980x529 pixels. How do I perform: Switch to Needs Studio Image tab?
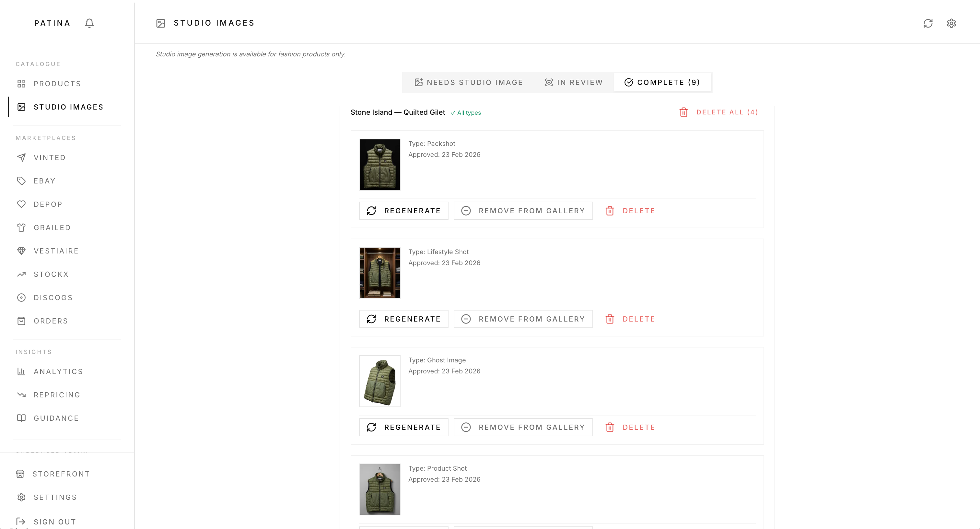click(x=469, y=82)
